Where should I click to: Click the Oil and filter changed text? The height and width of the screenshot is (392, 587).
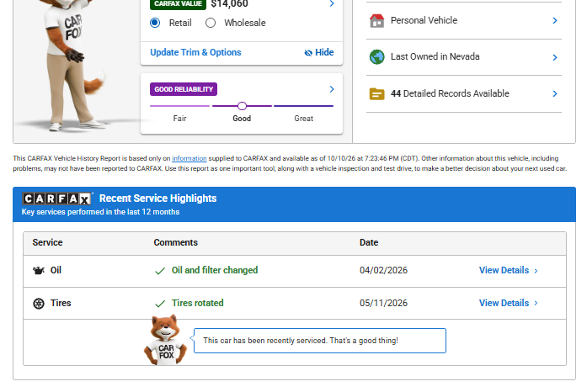tap(215, 270)
